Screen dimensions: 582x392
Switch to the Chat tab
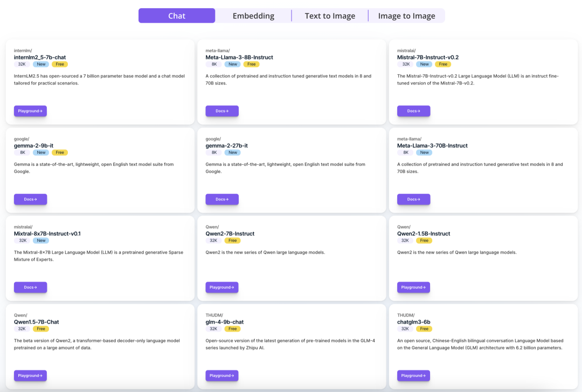[177, 16]
